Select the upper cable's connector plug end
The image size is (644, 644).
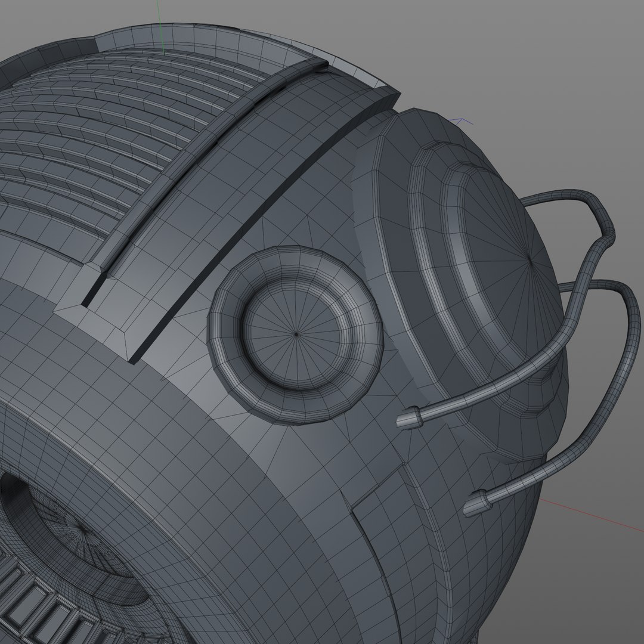(409, 418)
